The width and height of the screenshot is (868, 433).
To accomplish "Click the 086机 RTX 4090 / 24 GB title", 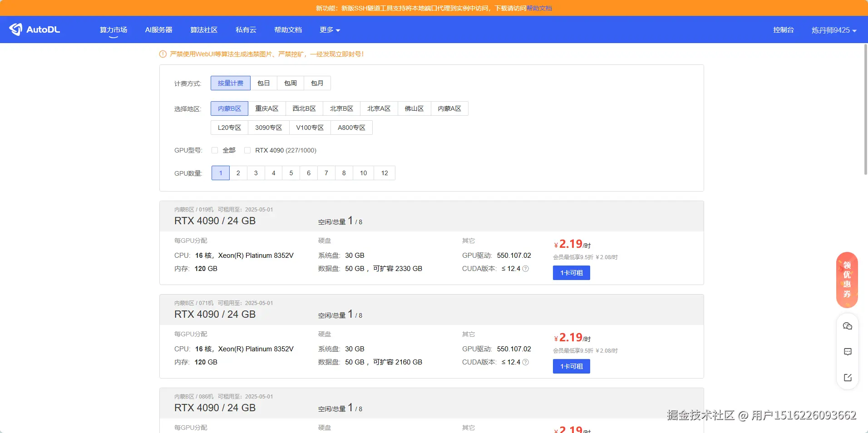I will (x=215, y=408).
